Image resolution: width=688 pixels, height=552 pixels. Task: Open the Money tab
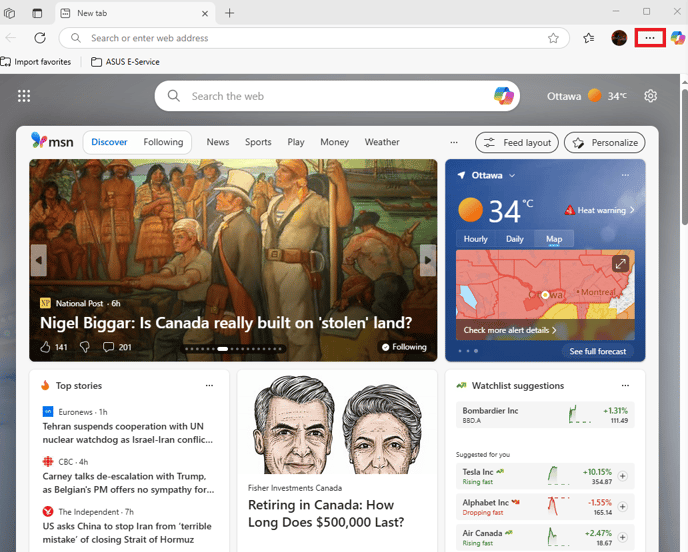click(334, 142)
